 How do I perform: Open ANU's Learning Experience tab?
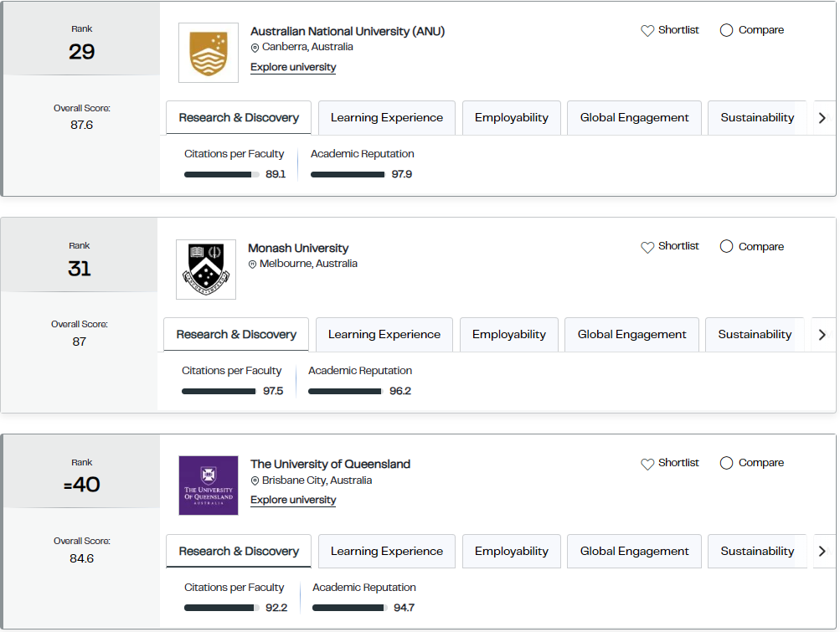click(x=387, y=118)
